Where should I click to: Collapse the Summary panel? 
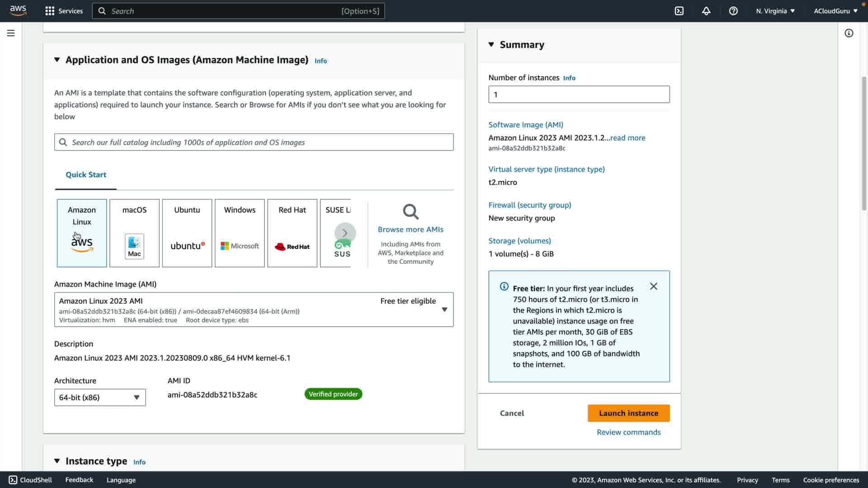click(x=491, y=44)
